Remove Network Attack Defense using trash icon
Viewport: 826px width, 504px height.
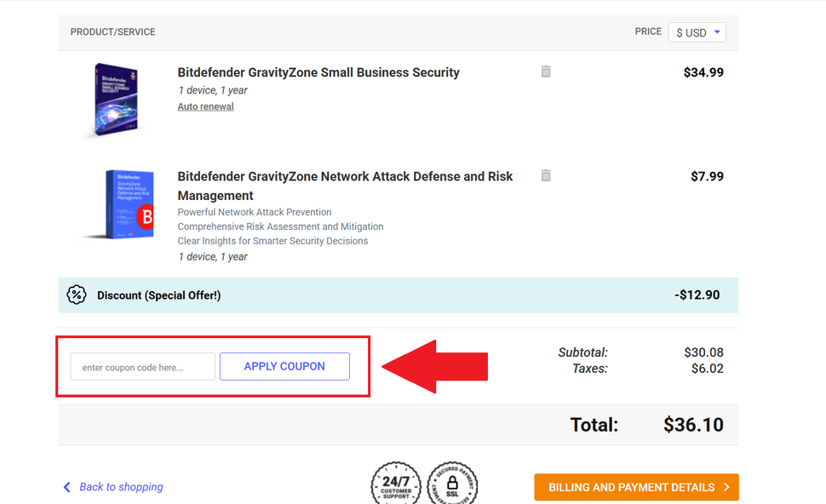pos(545,175)
